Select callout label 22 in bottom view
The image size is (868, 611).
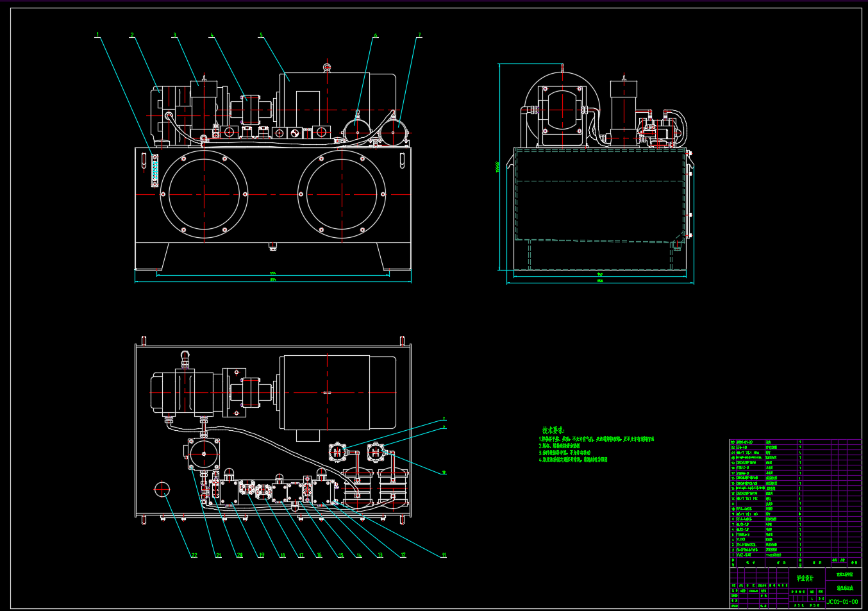pyautogui.click(x=194, y=555)
